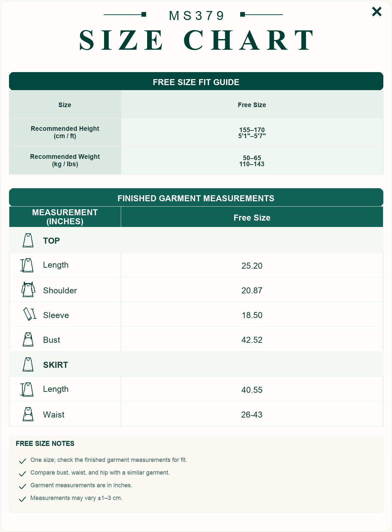Screen dimensions: 392x532
Task: Click the Bust measurement icon
Action: (x=28, y=339)
